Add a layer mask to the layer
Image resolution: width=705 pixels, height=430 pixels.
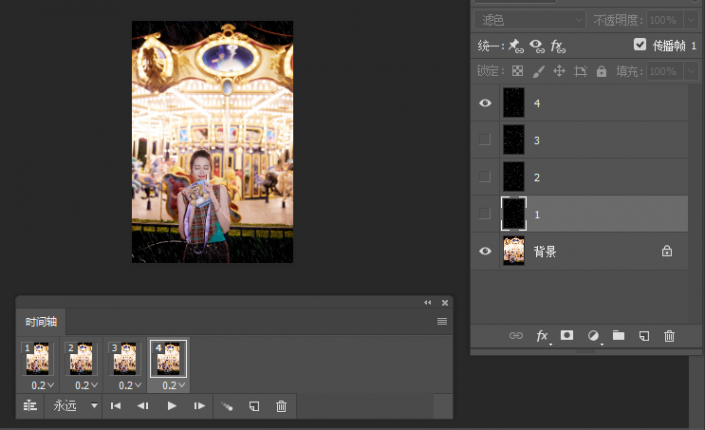tap(567, 336)
